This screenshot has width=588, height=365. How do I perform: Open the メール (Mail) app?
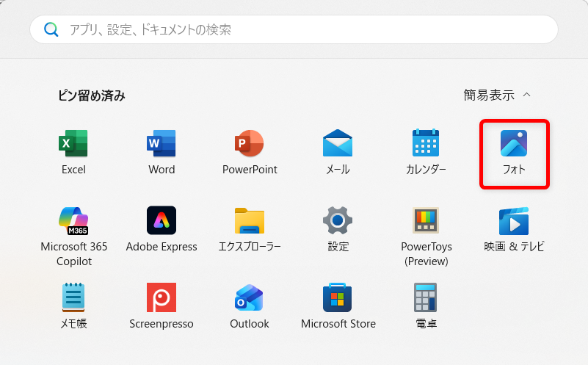338,152
